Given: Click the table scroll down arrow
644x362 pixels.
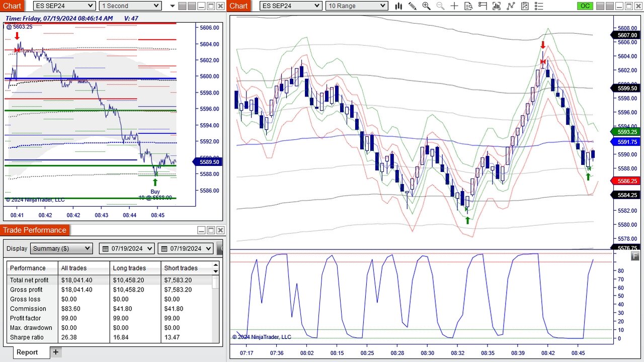Looking at the screenshot, I should [x=216, y=271].
